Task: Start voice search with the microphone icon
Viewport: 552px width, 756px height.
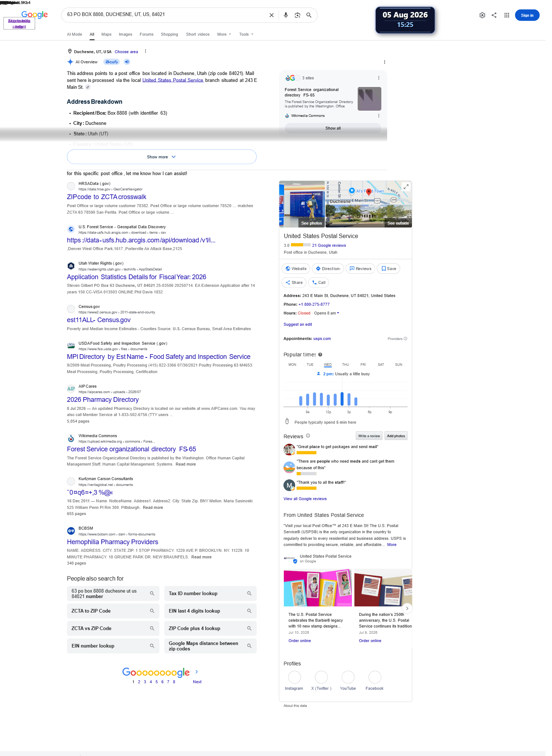Action: coord(286,15)
